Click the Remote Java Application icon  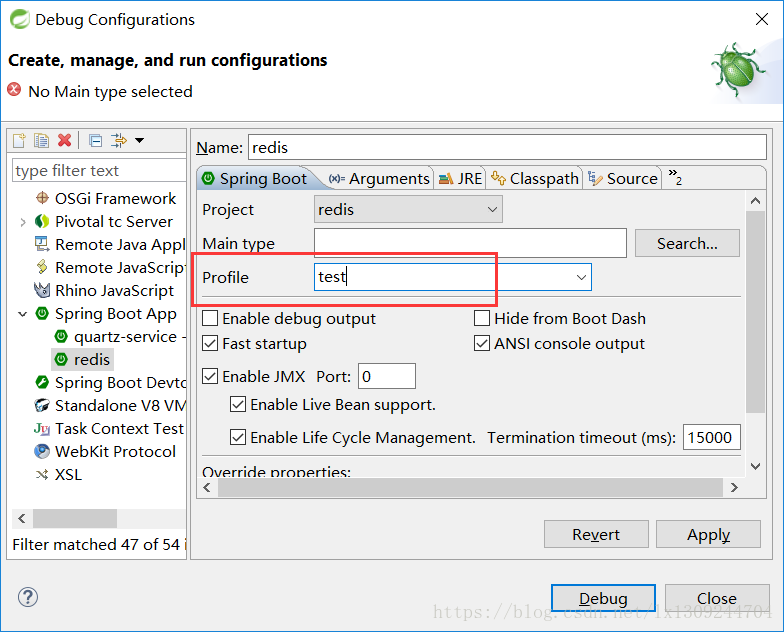[x=42, y=244]
